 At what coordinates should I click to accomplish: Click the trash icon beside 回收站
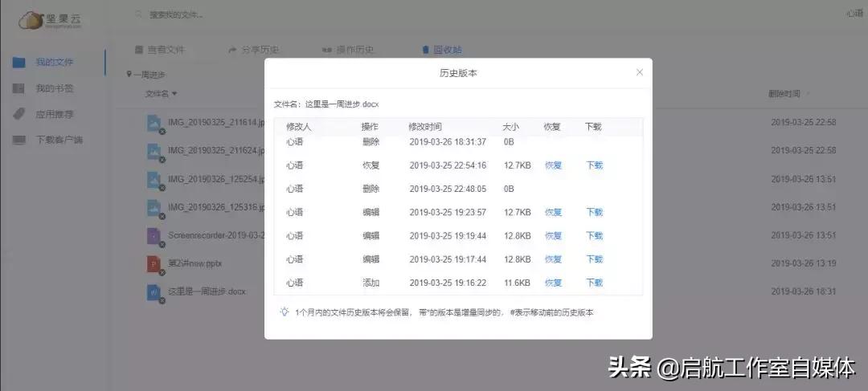pos(426,50)
